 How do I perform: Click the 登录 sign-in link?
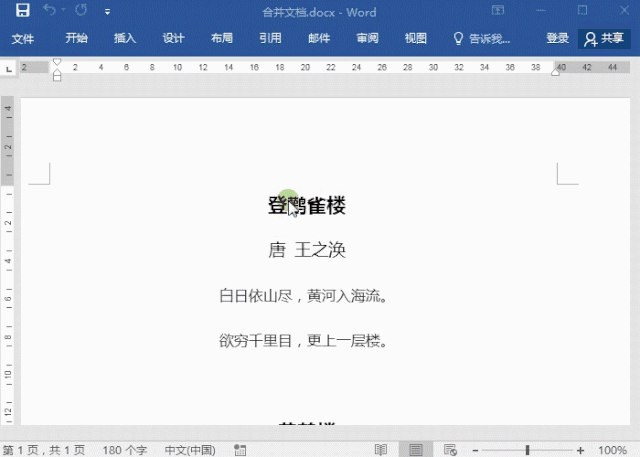(558, 38)
